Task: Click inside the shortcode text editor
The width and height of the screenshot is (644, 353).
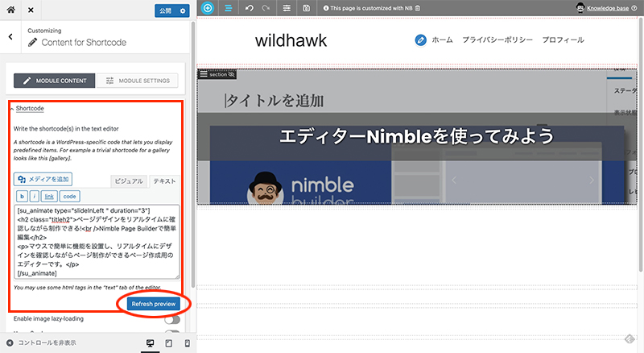Action: pos(97,242)
